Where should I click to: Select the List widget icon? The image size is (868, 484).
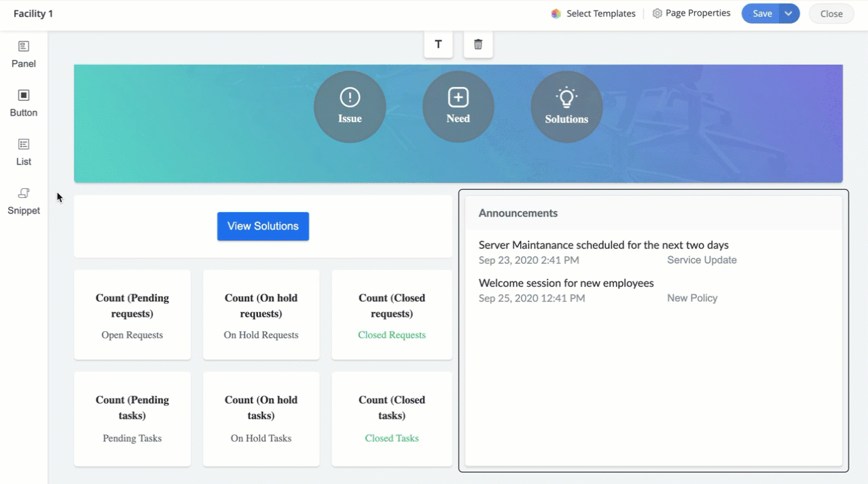coord(24,145)
